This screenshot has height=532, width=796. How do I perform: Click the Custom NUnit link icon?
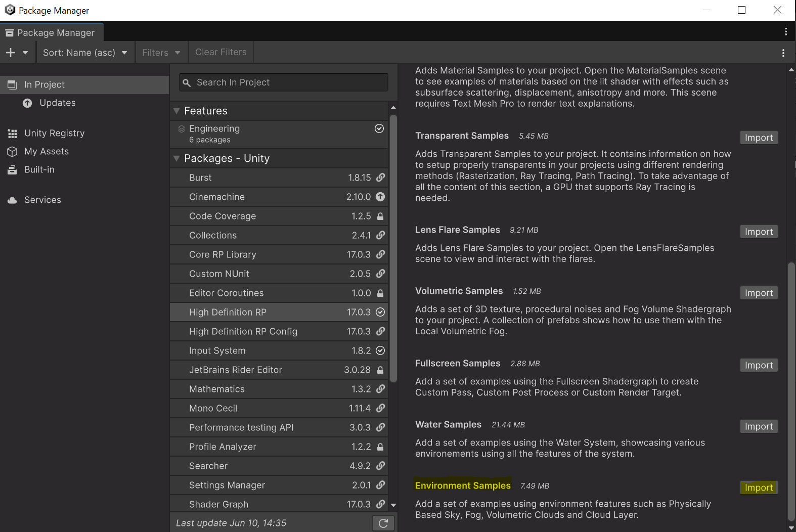pyautogui.click(x=381, y=274)
